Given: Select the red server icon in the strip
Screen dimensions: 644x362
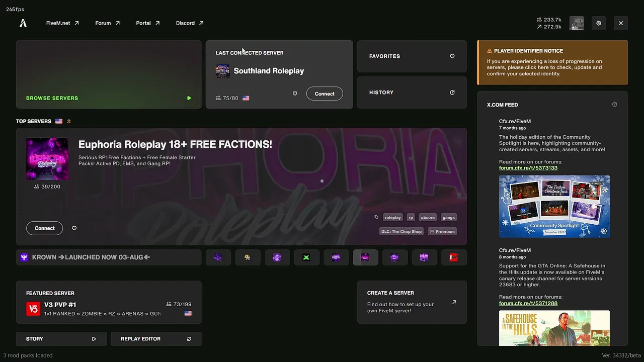Looking at the screenshot, I should 454,257.
